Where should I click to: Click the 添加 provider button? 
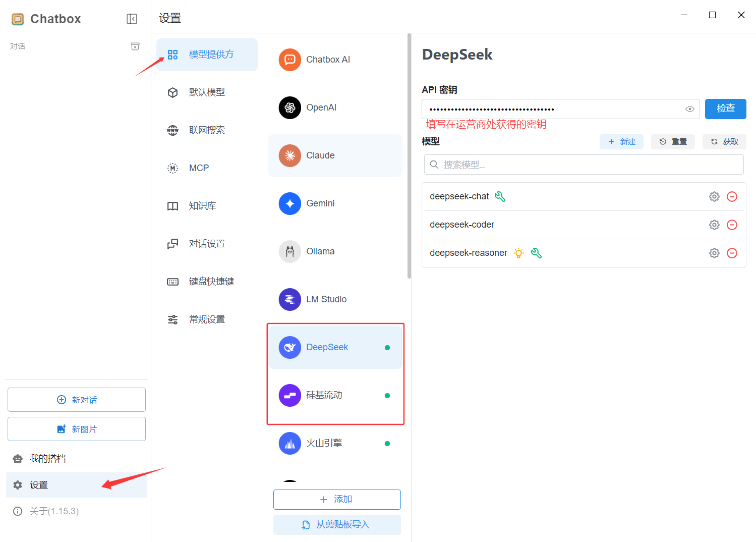tap(337, 500)
